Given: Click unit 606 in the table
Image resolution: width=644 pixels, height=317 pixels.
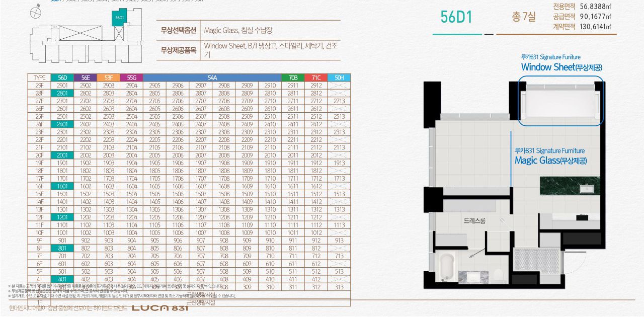Looking at the screenshot, I should coord(178,264).
